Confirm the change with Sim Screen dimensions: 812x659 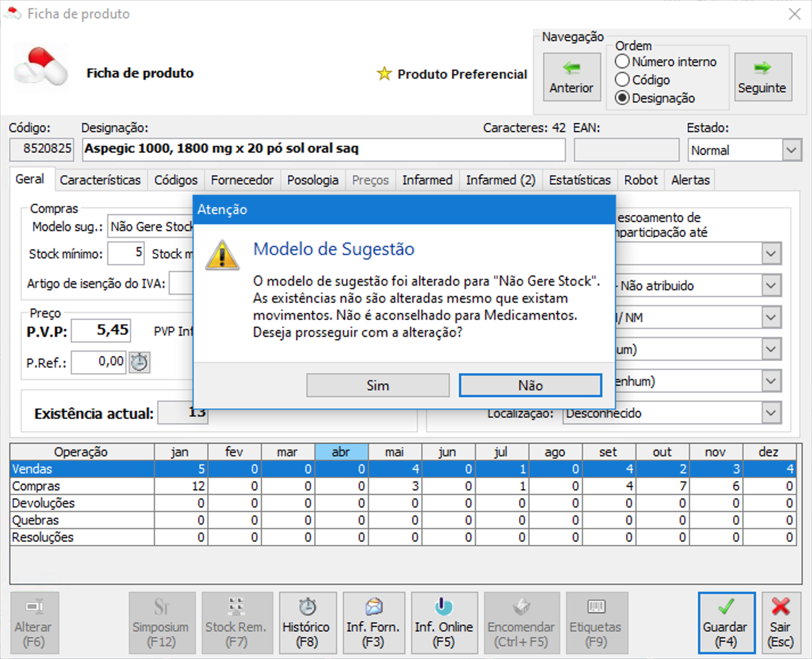(378, 385)
